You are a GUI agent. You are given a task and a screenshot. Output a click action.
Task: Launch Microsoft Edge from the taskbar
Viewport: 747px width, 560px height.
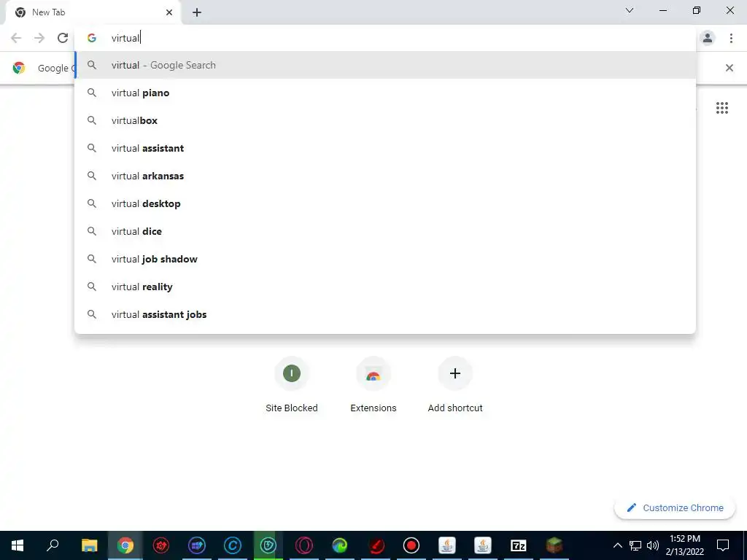click(340, 545)
